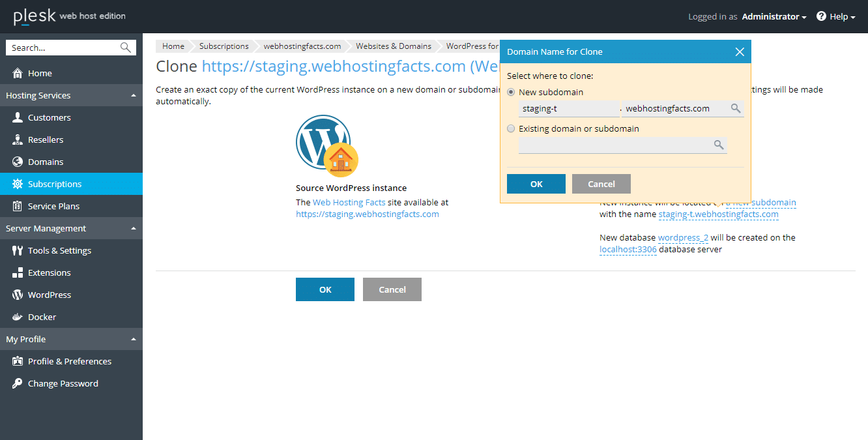Open Subscriptions in the sidebar
Image resolution: width=868 pixels, height=440 pixels.
click(x=55, y=184)
